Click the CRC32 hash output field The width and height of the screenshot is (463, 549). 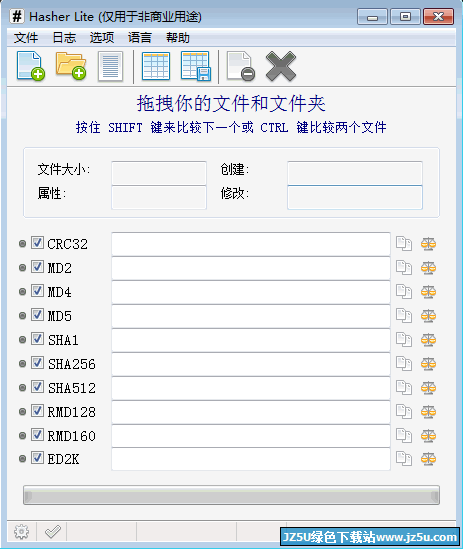(x=251, y=244)
